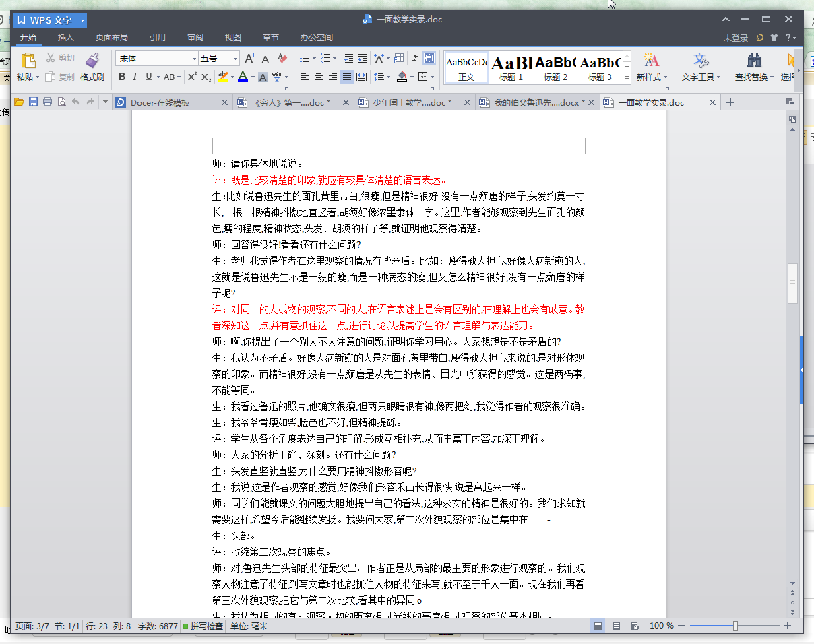Apply the 标题 1 heading style
814x644 pixels.
point(511,67)
